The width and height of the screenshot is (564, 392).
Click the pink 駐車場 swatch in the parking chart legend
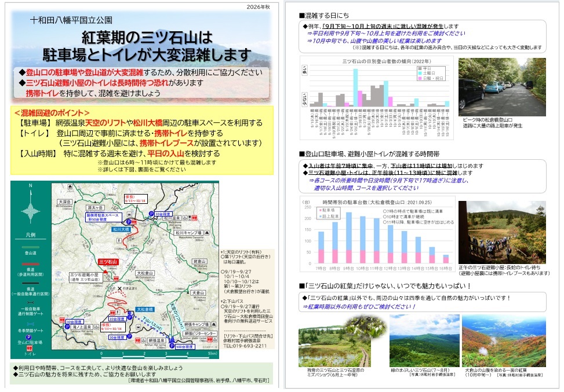(320, 210)
